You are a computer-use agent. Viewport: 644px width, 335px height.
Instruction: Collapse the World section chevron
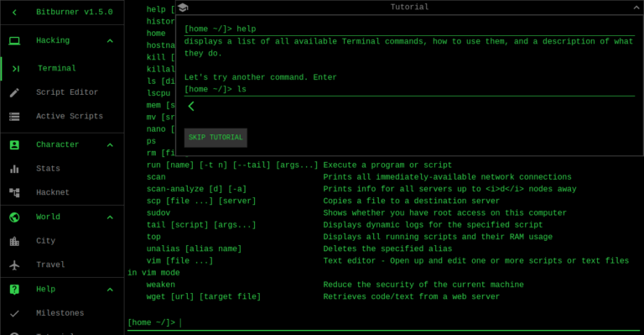[110, 217]
